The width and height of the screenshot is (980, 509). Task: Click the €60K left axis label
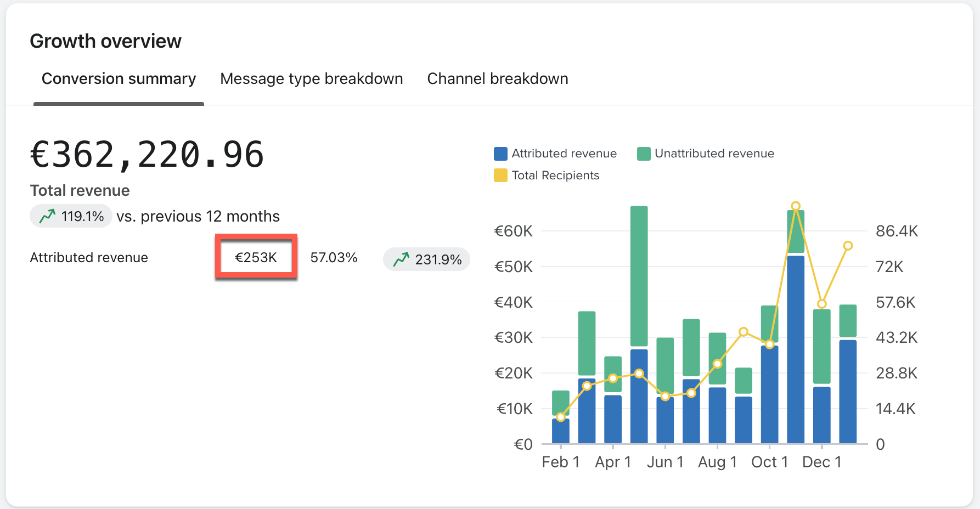[513, 231]
